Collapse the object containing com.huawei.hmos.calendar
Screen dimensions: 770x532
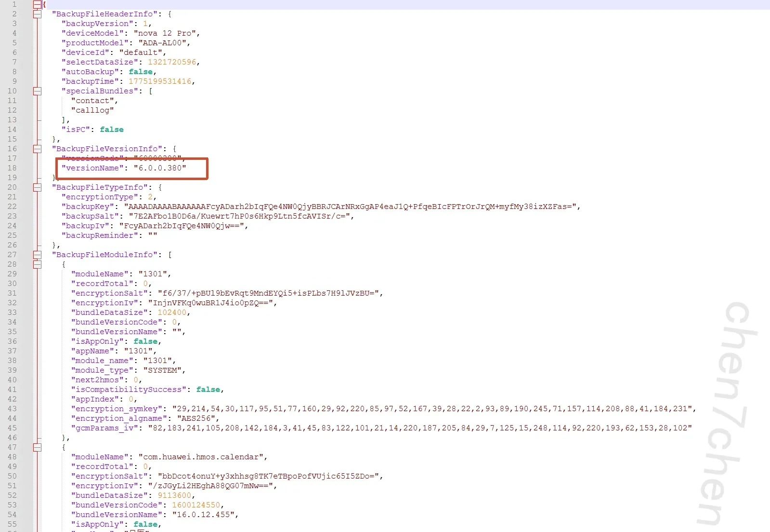[37, 447]
